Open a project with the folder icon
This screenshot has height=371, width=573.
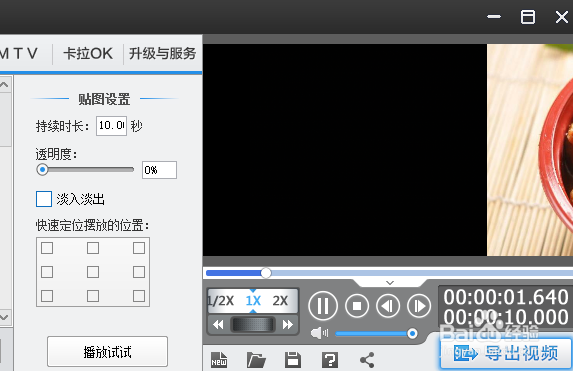[x=256, y=360]
